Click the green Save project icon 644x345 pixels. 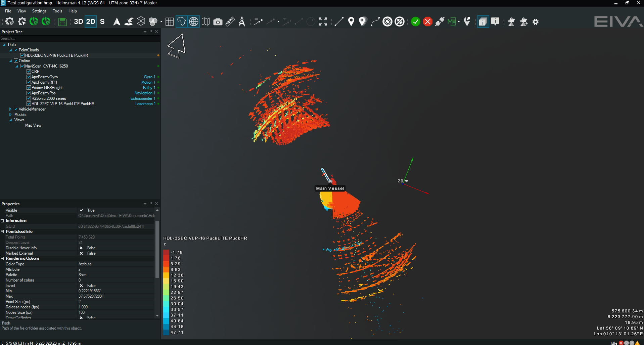[x=62, y=22]
